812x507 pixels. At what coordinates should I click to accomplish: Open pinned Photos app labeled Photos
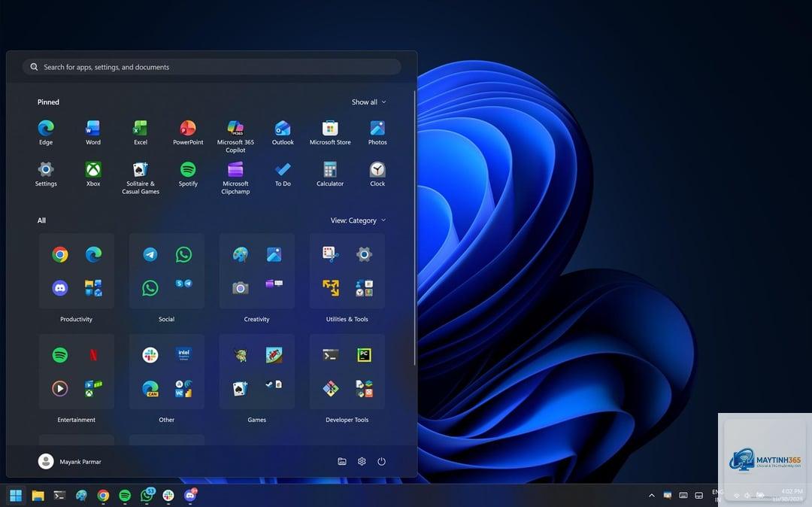pyautogui.click(x=377, y=132)
